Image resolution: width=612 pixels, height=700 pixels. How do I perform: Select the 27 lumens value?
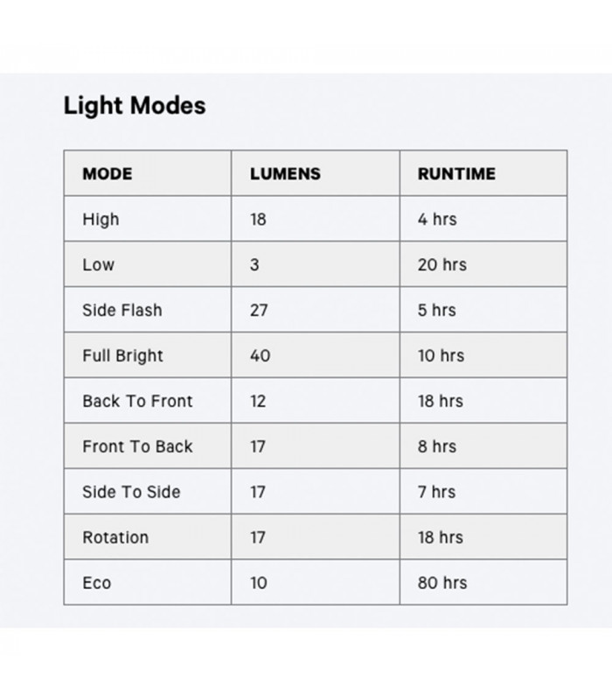coord(259,310)
